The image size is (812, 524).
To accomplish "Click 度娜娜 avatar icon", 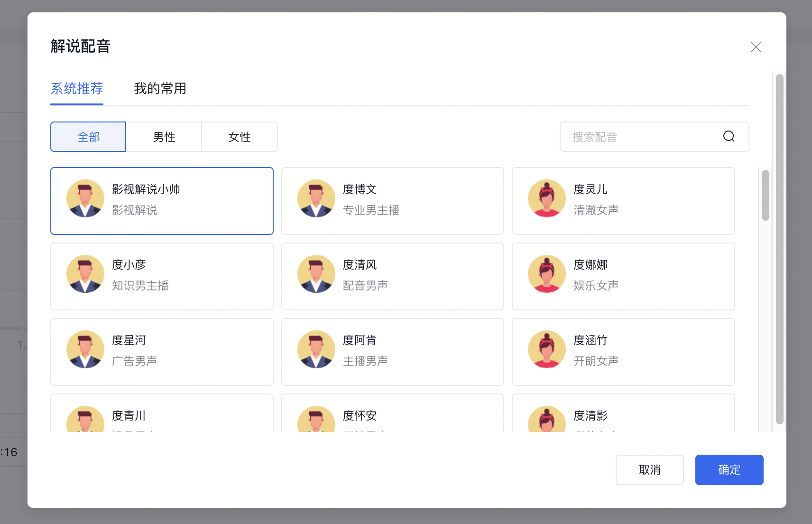I will [546, 274].
